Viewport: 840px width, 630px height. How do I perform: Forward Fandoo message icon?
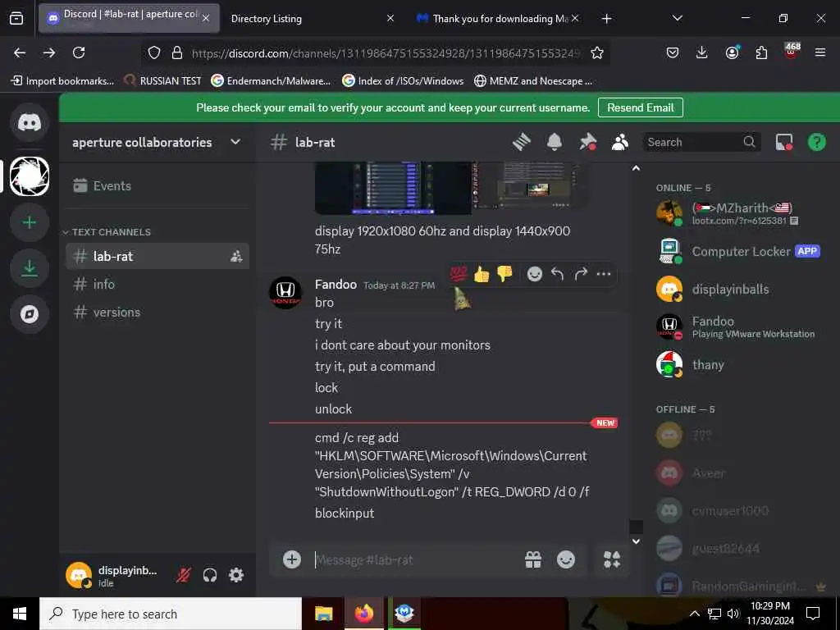581,274
